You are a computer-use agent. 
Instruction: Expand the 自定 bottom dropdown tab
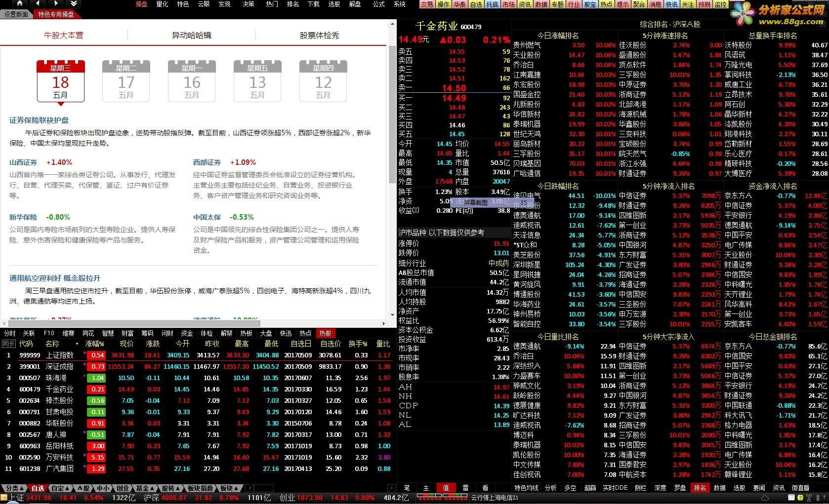pos(61,488)
